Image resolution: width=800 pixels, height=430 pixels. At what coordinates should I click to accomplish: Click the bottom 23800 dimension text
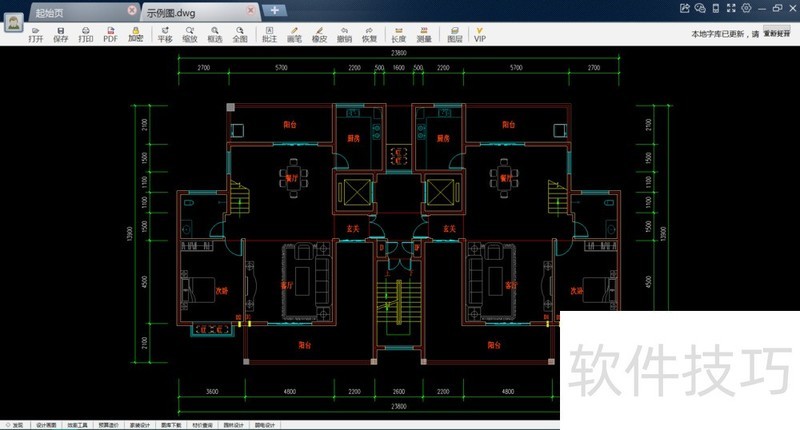[x=398, y=407]
